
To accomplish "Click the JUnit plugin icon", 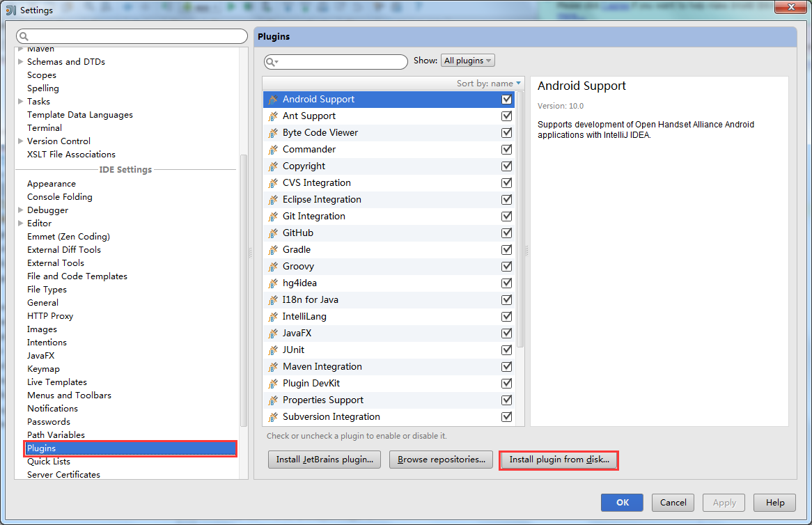I will pyautogui.click(x=273, y=350).
